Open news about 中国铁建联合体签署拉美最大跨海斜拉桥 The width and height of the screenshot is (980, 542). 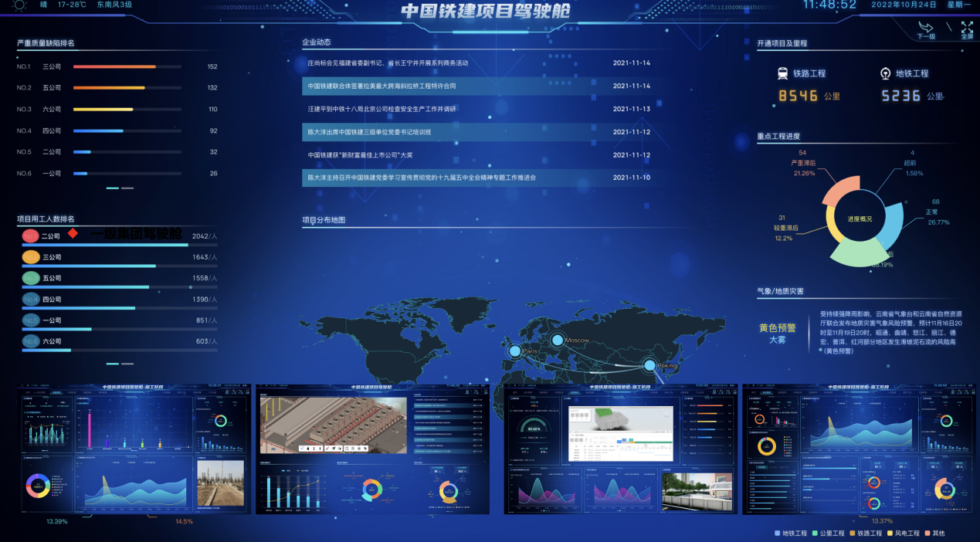click(382, 86)
